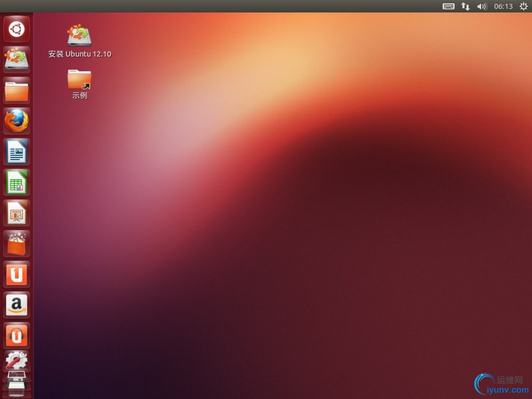Launch Firefox web browser
532x399 pixels.
pos(17,121)
